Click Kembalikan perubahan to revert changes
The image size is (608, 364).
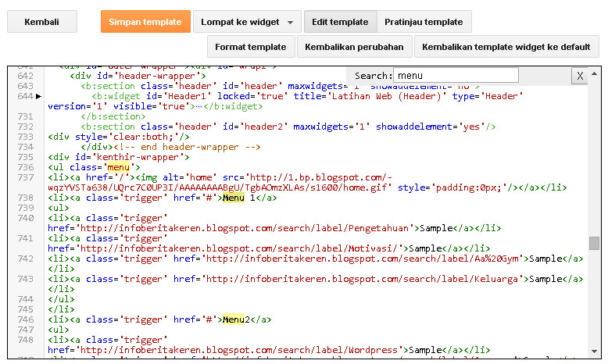click(x=354, y=47)
